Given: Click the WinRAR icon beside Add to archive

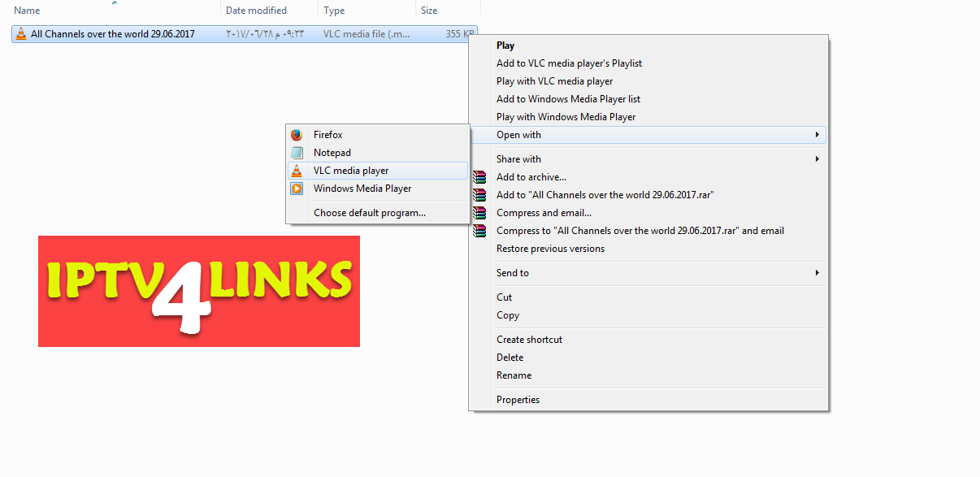Looking at the screenshot, I should coord(479,176).
